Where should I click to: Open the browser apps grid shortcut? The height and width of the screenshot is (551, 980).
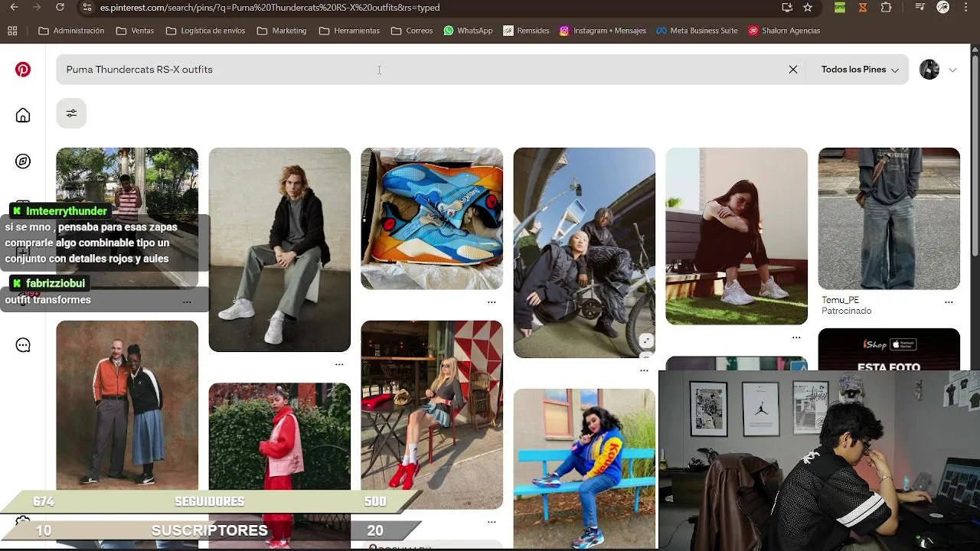12,31
